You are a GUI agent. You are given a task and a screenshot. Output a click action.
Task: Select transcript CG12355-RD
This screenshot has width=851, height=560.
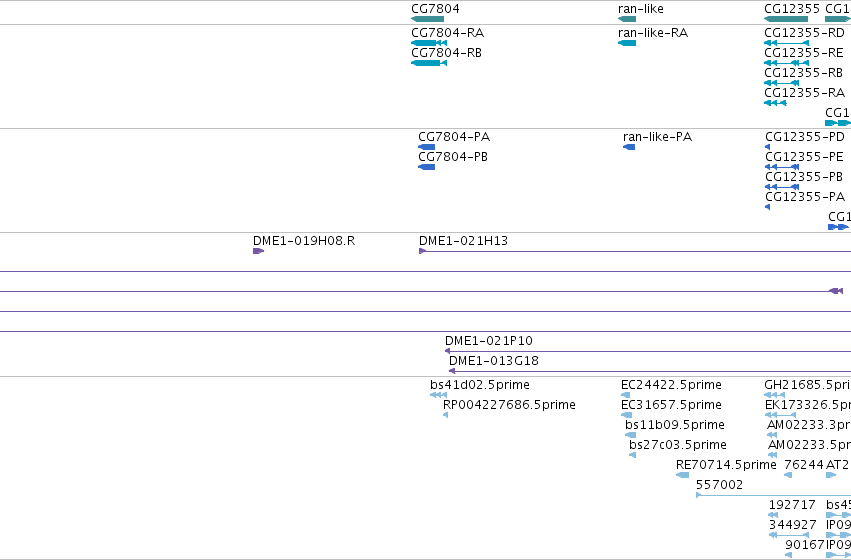(x=786, y=43)
